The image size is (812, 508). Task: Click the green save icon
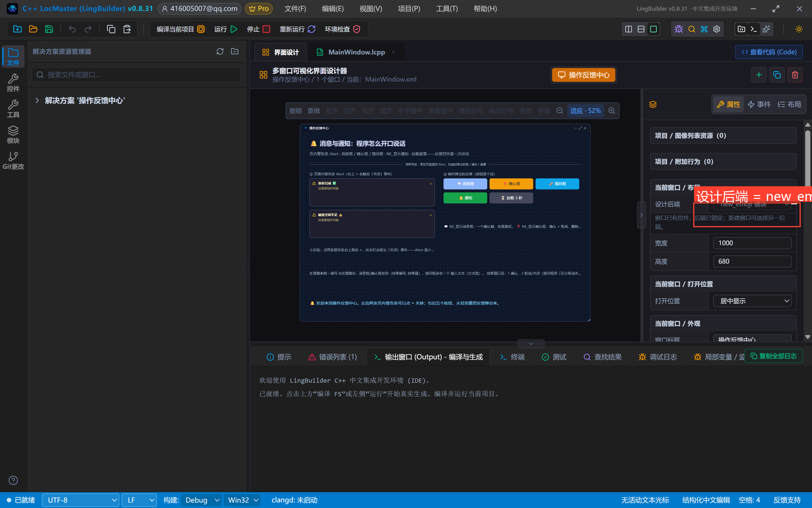(x=49, y=29)
